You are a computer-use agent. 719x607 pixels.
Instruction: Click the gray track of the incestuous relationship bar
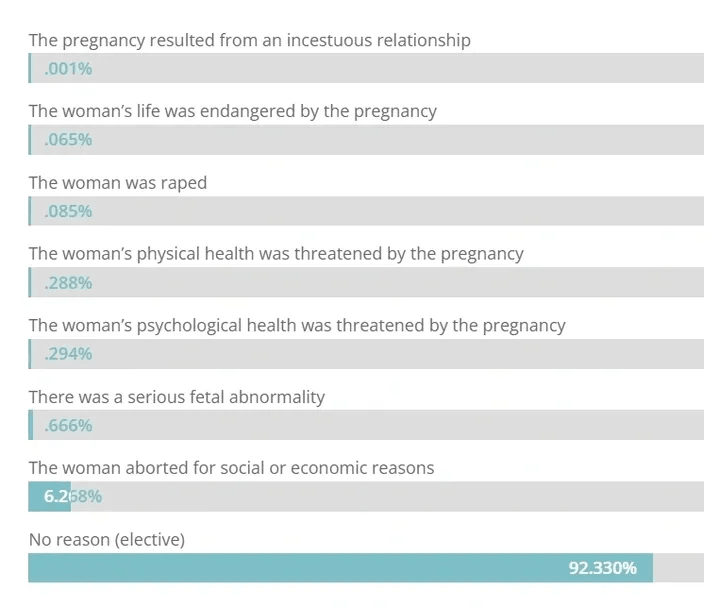pos(400,68)
